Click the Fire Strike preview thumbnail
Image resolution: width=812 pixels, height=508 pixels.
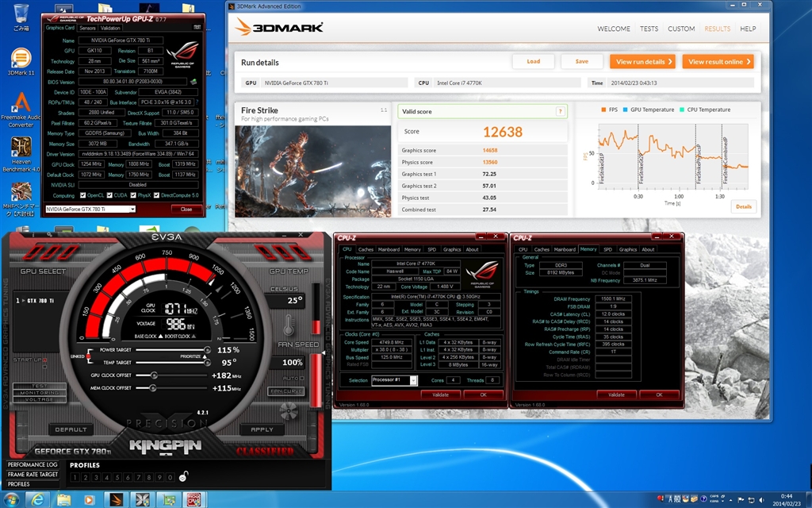click(312, 171)
